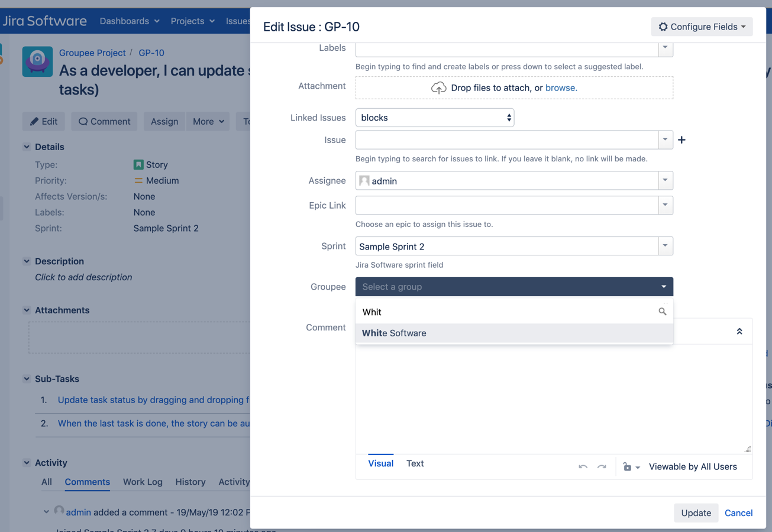Click into the Assignee field showing admin
772x532 pixels.
(507, 180)
